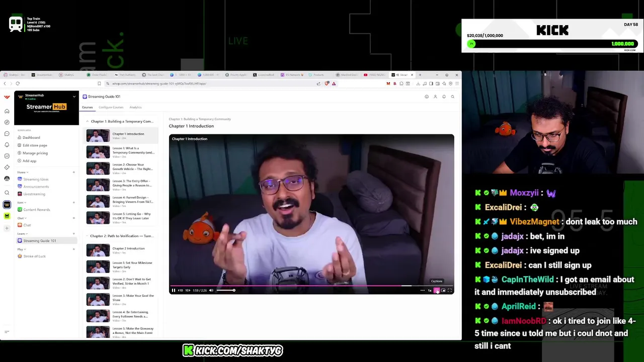Open Lesson 5: Letting Go

click(121, 218)
